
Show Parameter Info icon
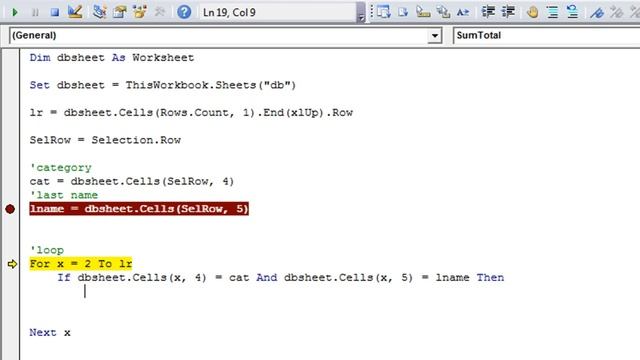point(443,12)
